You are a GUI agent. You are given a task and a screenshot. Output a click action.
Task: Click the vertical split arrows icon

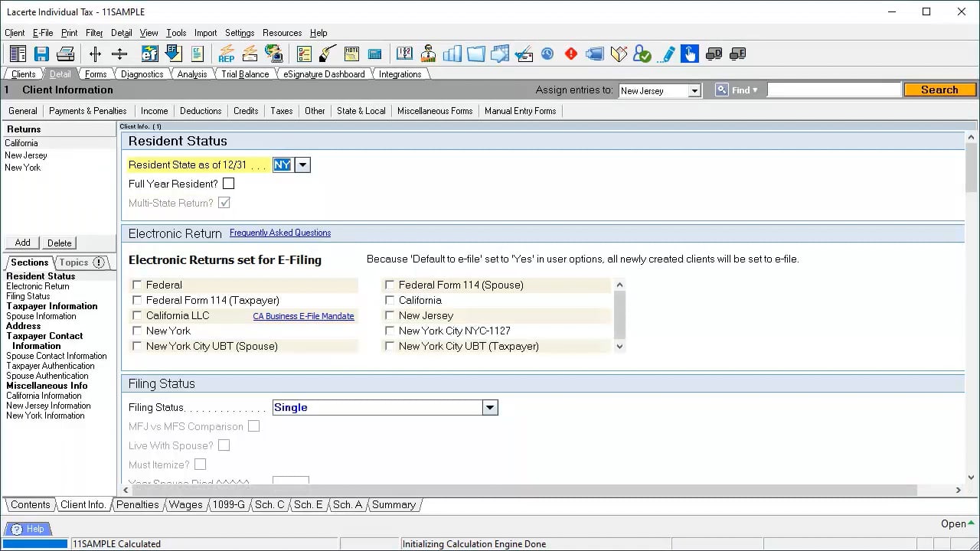[119, 54]
